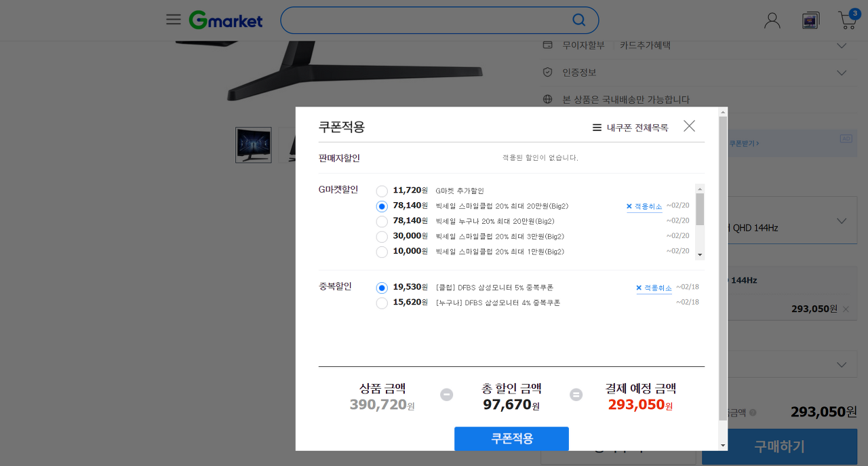
Task: Cancel applied 빅세일 스마일클럽 coupon via 적용취소
Action: click(644, 206)
